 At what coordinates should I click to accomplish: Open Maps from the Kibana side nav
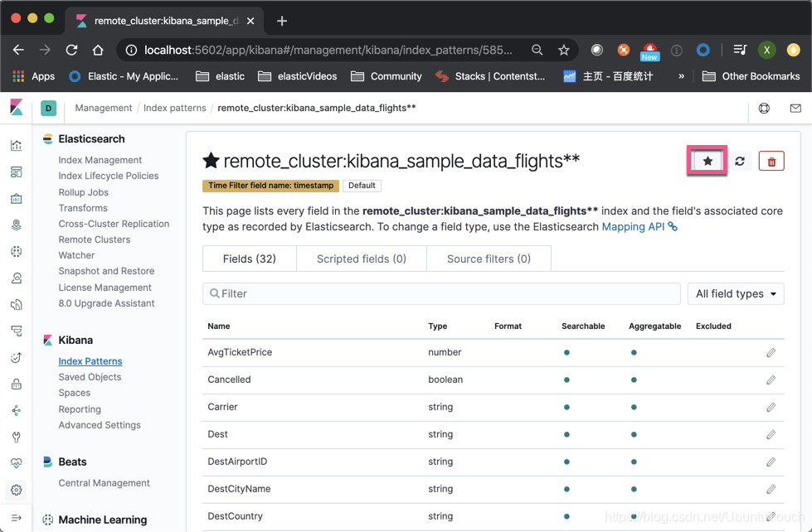[x=16, y=225]
